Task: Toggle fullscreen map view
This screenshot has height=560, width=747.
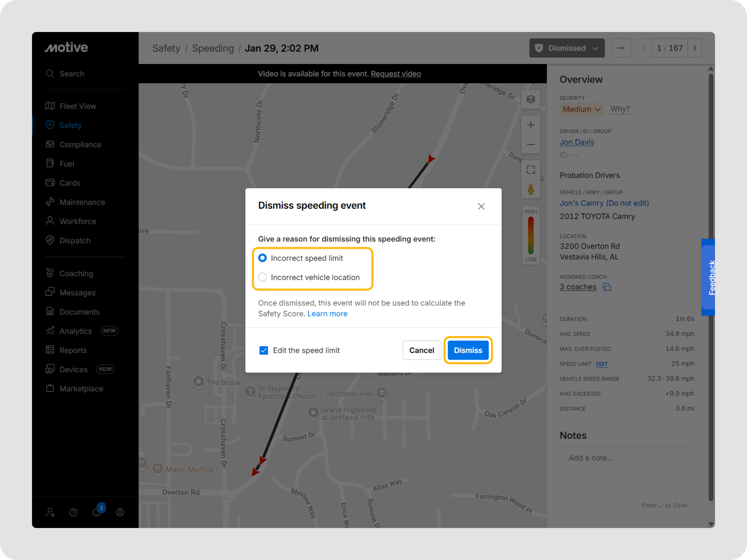Action: pos(531,169)
